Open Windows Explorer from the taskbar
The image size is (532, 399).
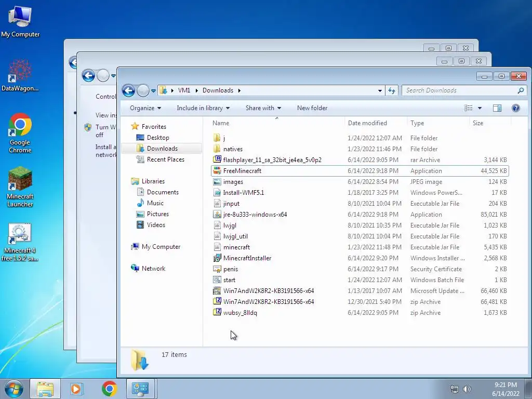(45, 389)
